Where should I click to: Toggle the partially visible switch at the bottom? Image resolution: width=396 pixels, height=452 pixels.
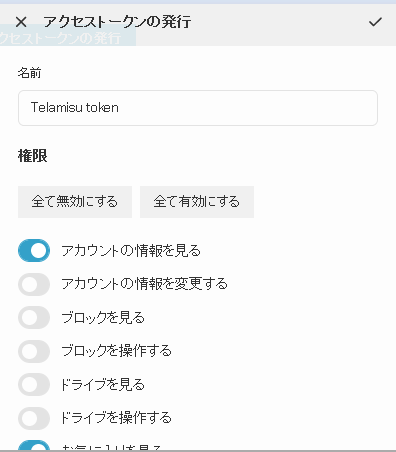click(x=34, y=446)
